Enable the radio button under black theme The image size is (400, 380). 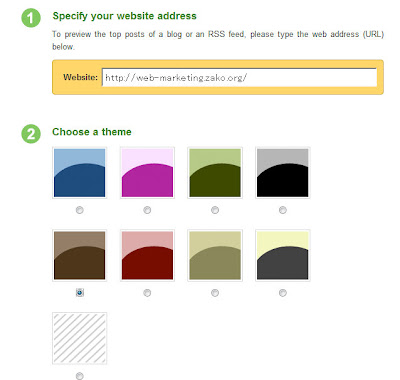click(283, 210)
